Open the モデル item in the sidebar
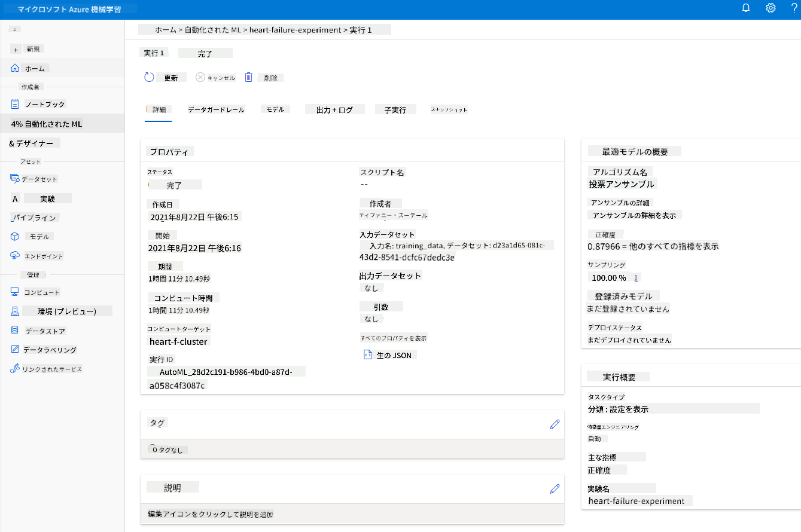 tap(33, 237)
